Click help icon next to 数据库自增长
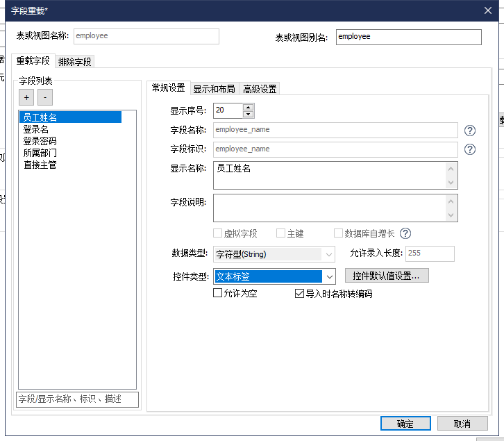 pyautogui.click(x=405, y=234)
